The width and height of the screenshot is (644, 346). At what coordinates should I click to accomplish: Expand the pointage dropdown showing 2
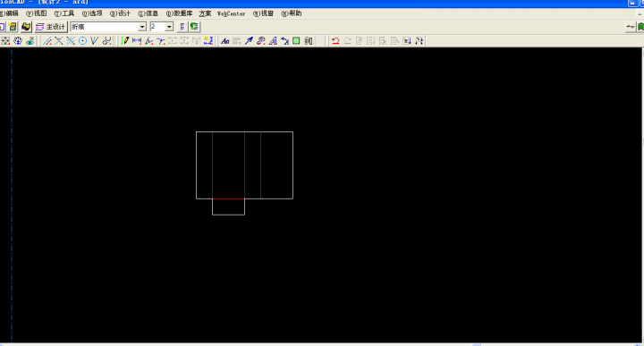click(x=169, y=27)
